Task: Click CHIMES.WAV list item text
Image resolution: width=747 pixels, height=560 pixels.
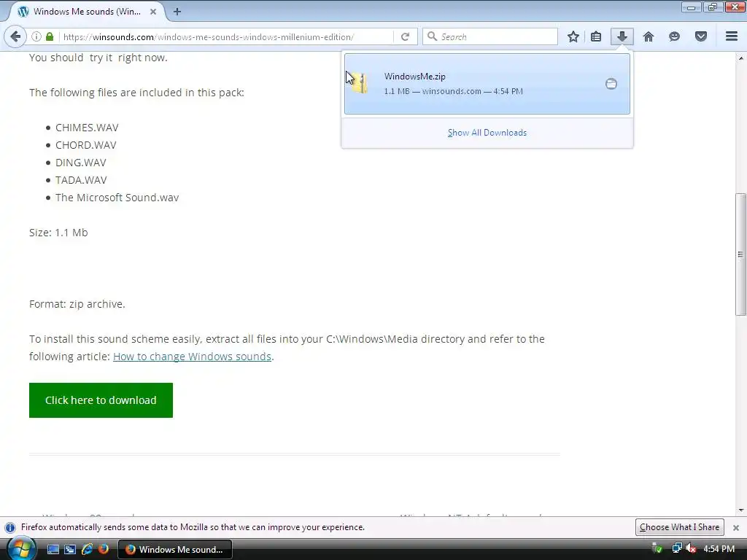Action: click(87, 128)
